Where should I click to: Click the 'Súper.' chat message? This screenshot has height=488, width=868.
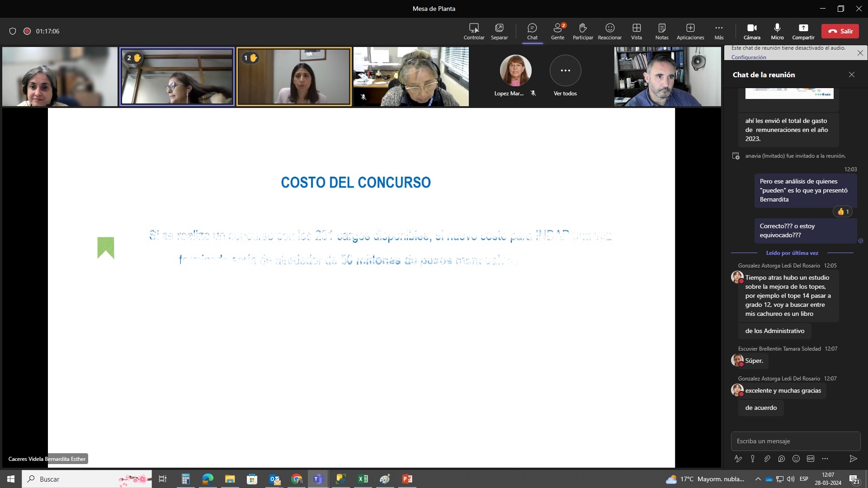(x=754, y=361)
